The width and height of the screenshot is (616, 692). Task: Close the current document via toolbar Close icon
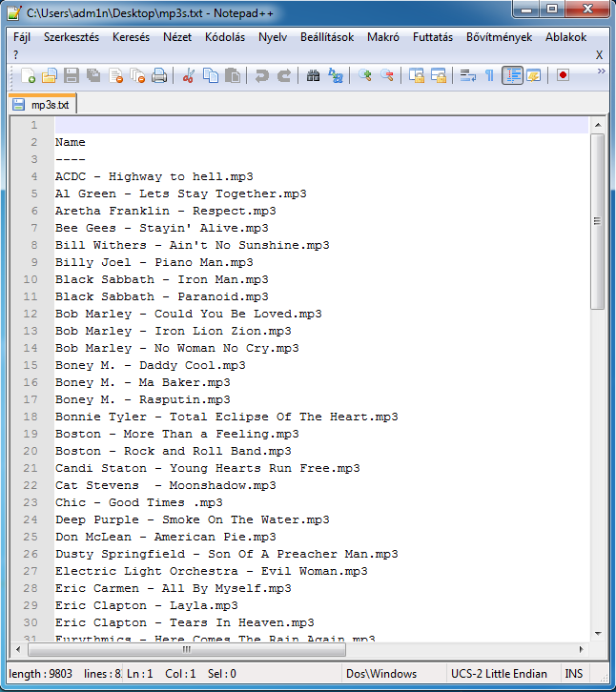click(x=115, y=76)
